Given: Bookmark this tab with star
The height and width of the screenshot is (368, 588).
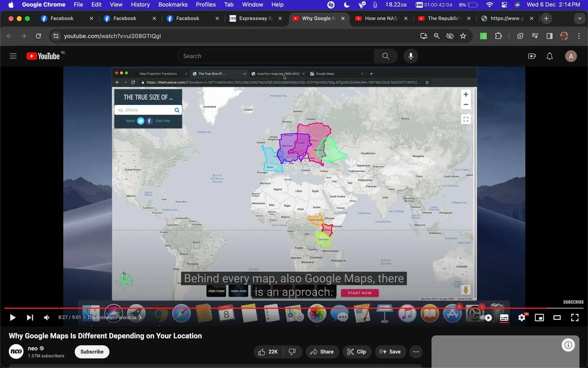Looking at the screenshot, I should tap(463, 36).
